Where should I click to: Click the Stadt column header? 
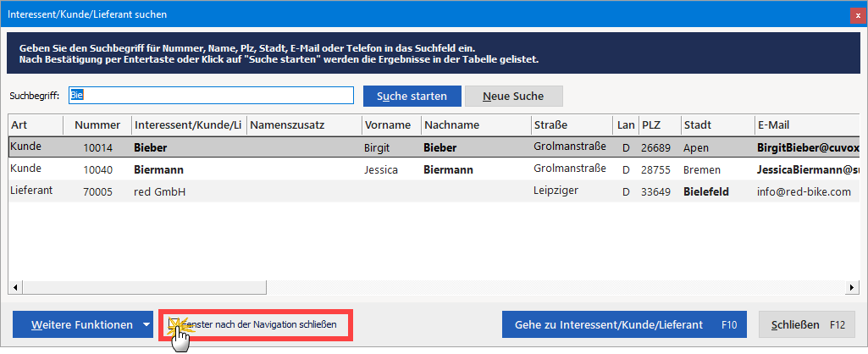click(x=718, y=125)
